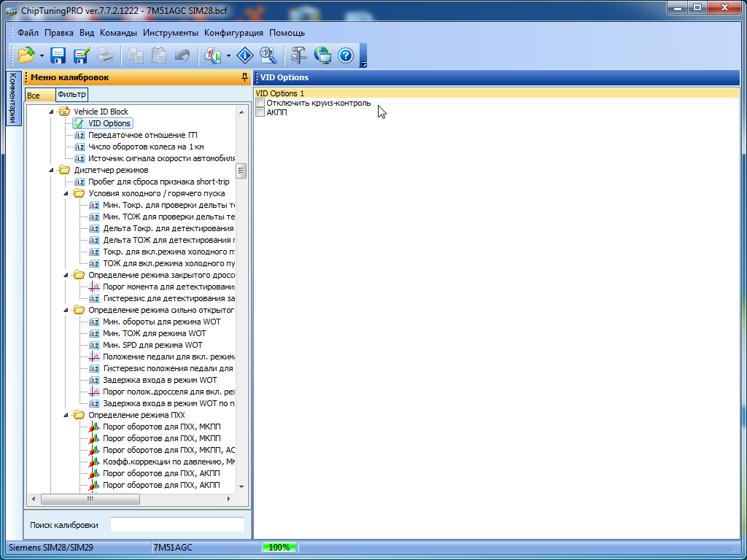Click the blue diamond info icon

coord(245,55)
